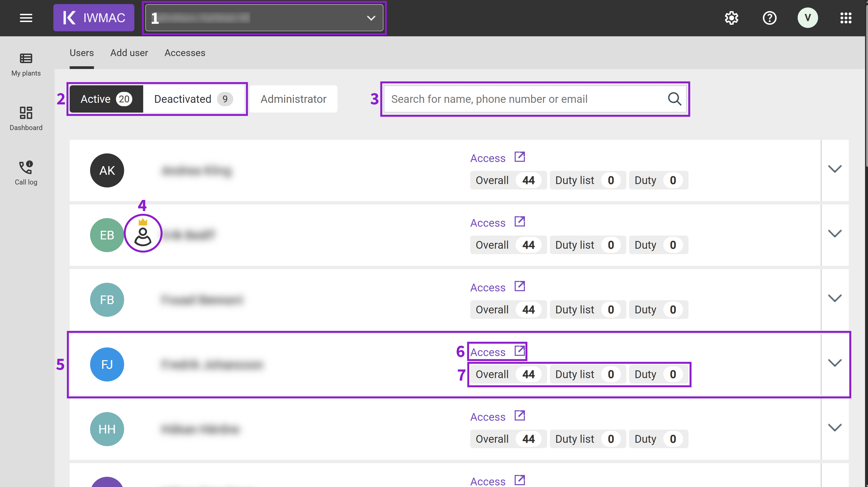The height and width of the screenshot is (487, 868).
Task: Open the settings gear
Action: (731, 18)
